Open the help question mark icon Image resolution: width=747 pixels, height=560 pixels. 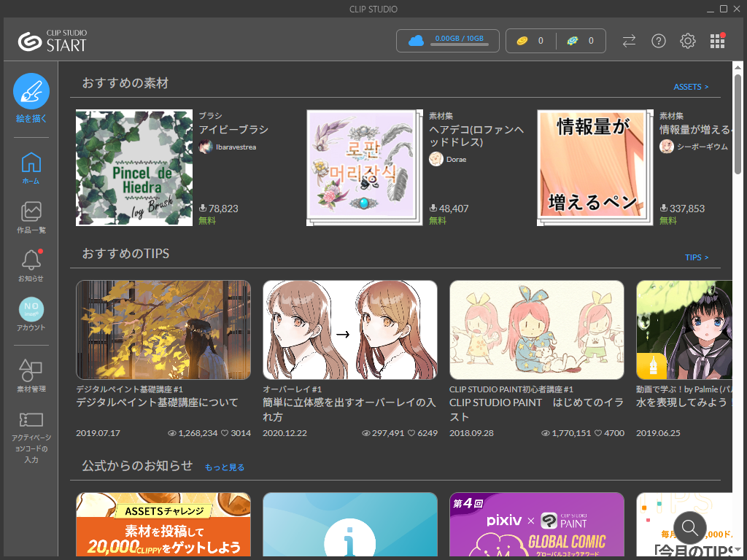coord(659,41)
